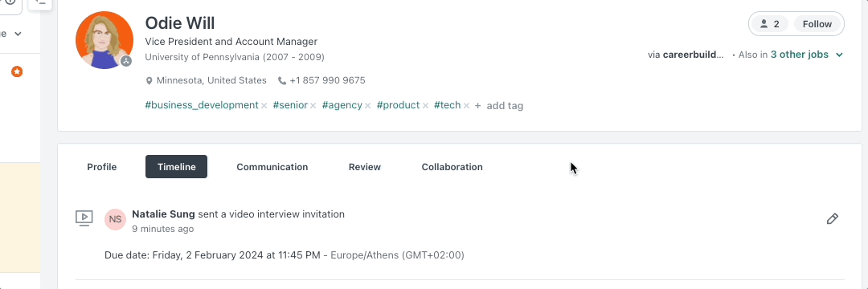Screen dimensions: 868x289
Task: Click the small badge icon on avatar
Action: (126, 61)
